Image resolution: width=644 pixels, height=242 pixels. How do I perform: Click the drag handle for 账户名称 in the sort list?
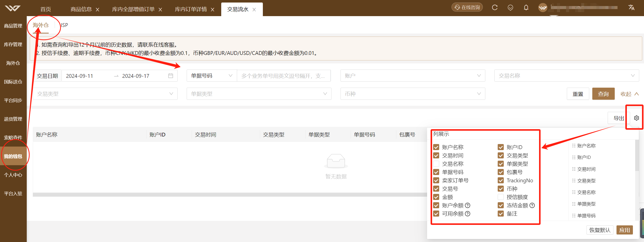point(574,146)
